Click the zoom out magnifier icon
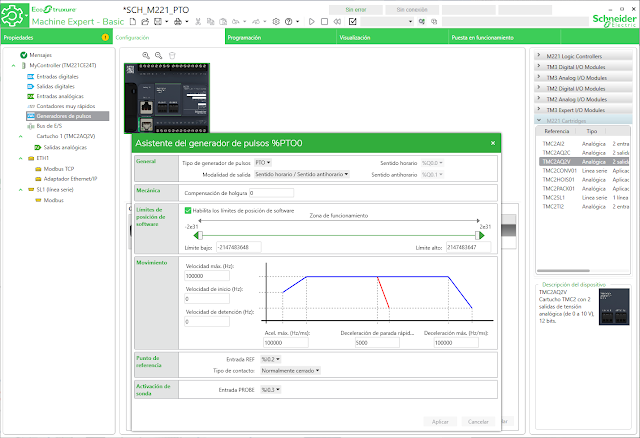The height and width of the screenshot is (438, 640). (158, 56)
